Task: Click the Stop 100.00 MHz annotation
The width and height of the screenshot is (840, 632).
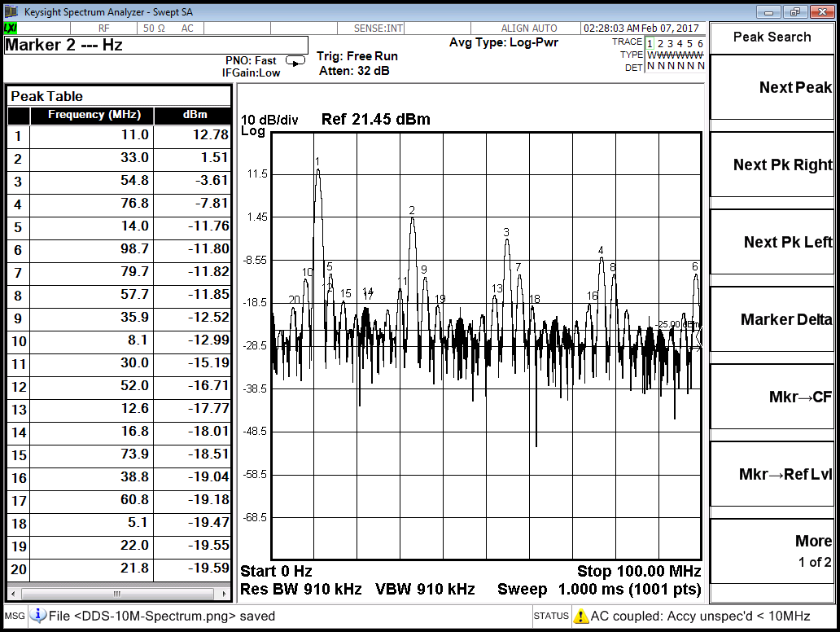Action: pos(639,572)
